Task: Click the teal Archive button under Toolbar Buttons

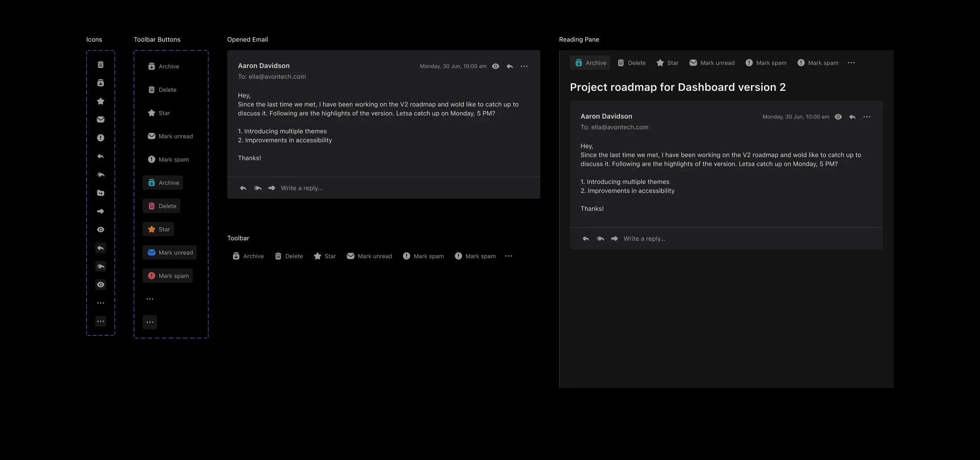Action: [162, 183]
